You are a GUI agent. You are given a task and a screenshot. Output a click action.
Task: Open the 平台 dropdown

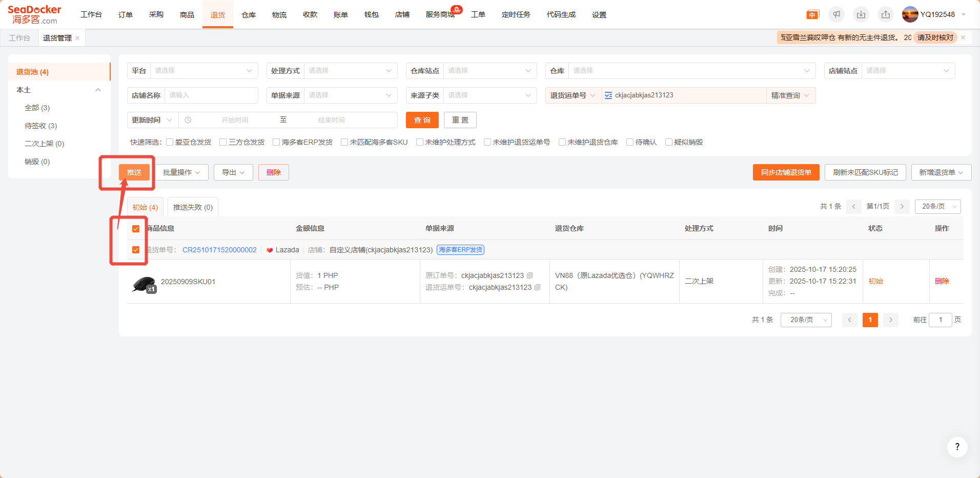(203, 71)
